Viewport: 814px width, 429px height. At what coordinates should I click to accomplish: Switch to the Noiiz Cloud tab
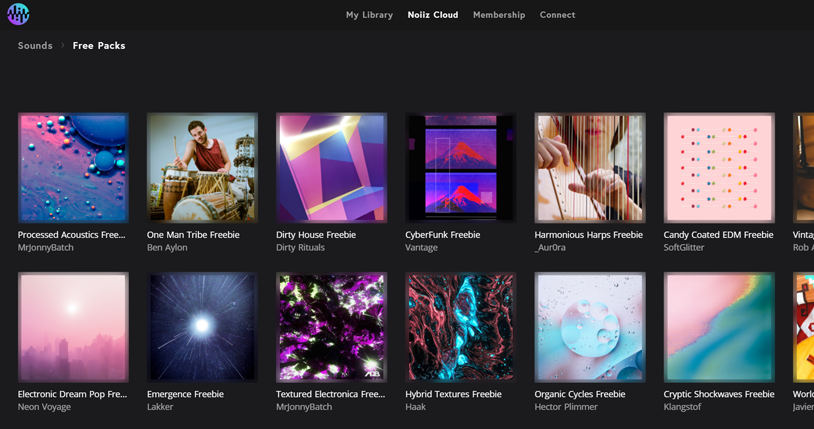(x=432, y=15)
